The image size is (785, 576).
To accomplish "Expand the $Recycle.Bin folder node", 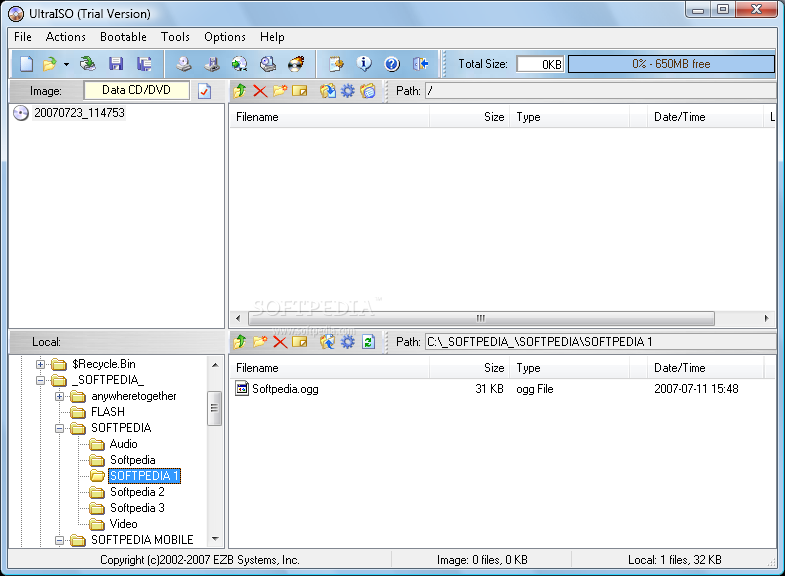I will tap(41, 364).
